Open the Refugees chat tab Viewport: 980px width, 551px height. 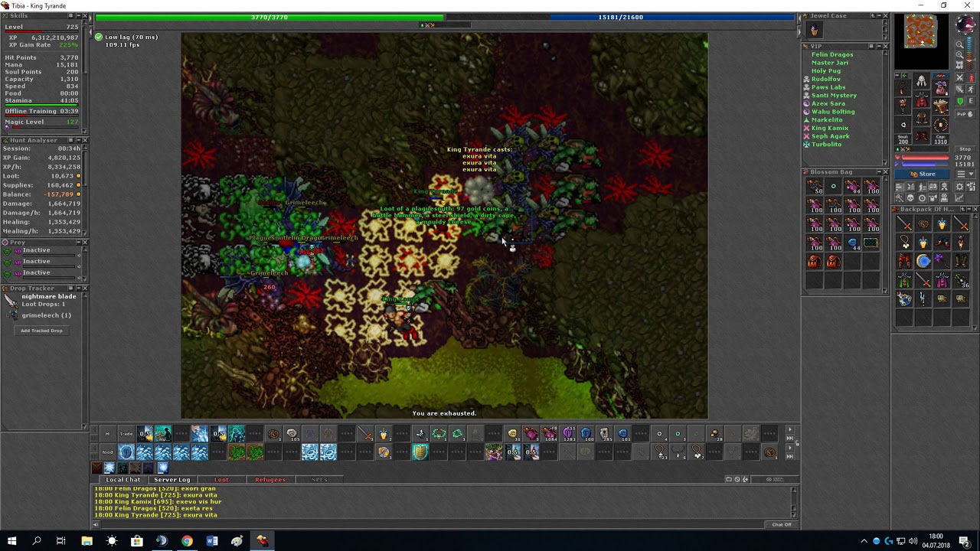click(x=270, y=480)
